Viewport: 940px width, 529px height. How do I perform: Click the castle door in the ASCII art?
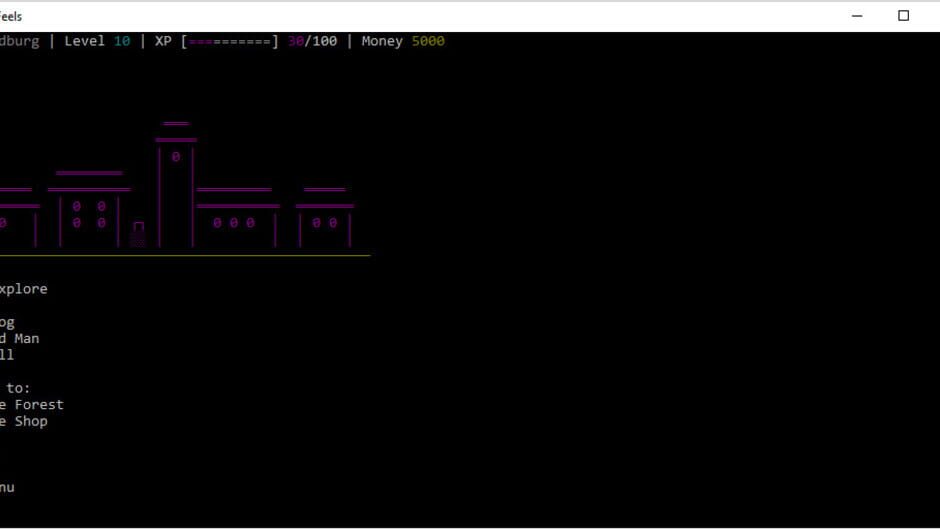[139, 234]
